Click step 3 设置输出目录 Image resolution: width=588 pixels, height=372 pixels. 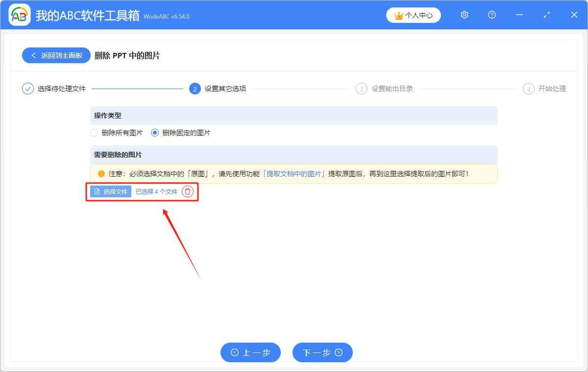click(362, 89)
